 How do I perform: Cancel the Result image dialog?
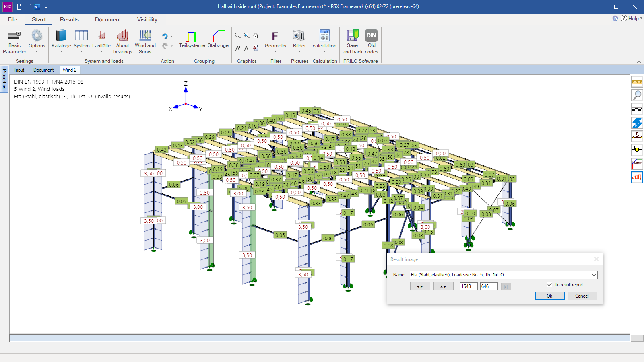click(582, 296)
